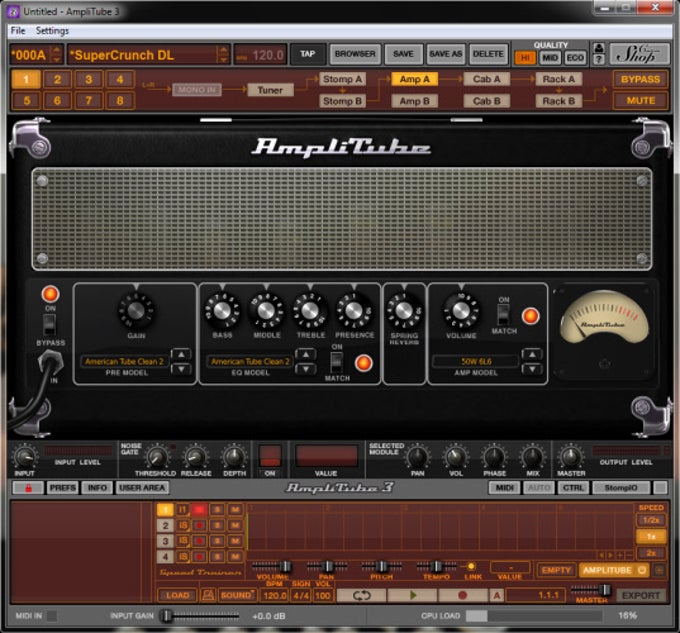Open the Settings menu
Image resolution: width=680 pixels, height=633 pixels.
52,30
